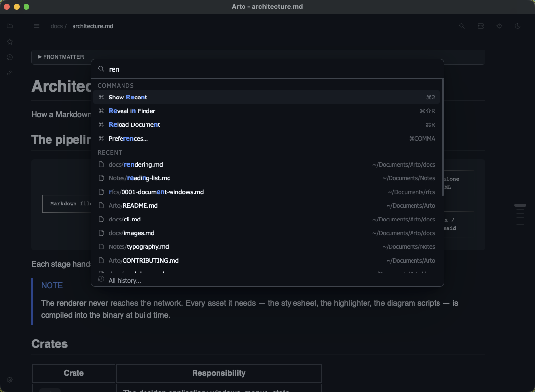
Task: Open favorites via the star sidebar icon
Action: 10,42
